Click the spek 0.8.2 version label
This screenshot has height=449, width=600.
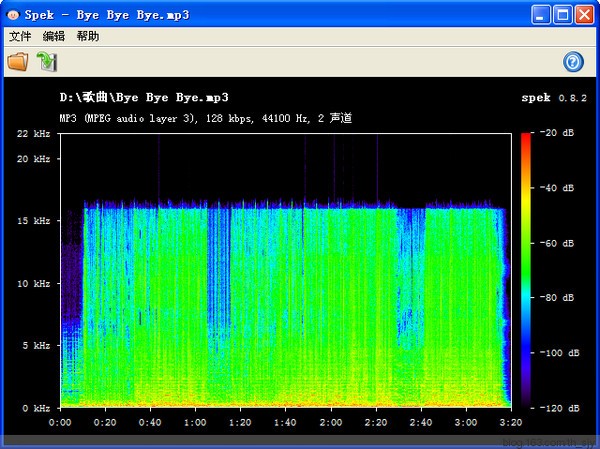click(550, 98)
